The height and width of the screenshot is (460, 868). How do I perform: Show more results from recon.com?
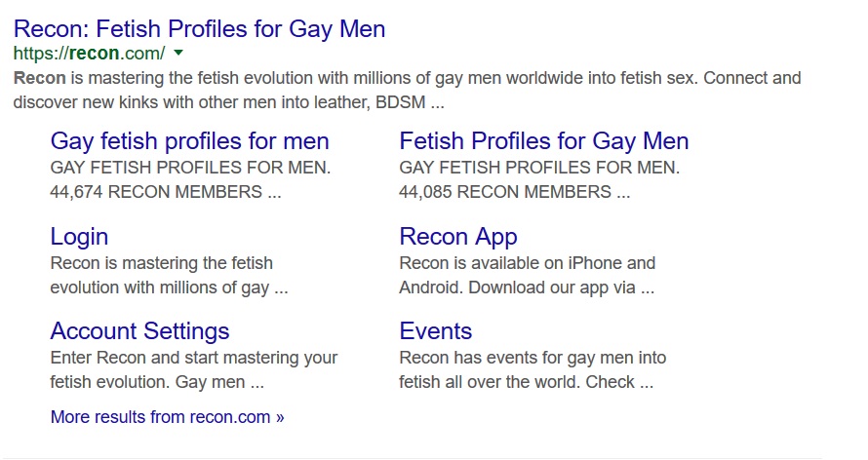[167, 417]
